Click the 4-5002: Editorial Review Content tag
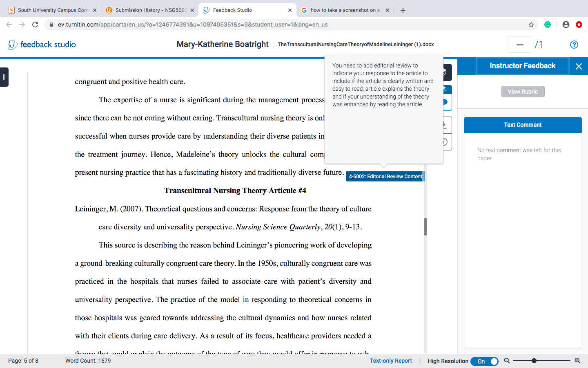Viewport: 588px width, 368px height. click(x=385, y=177)
